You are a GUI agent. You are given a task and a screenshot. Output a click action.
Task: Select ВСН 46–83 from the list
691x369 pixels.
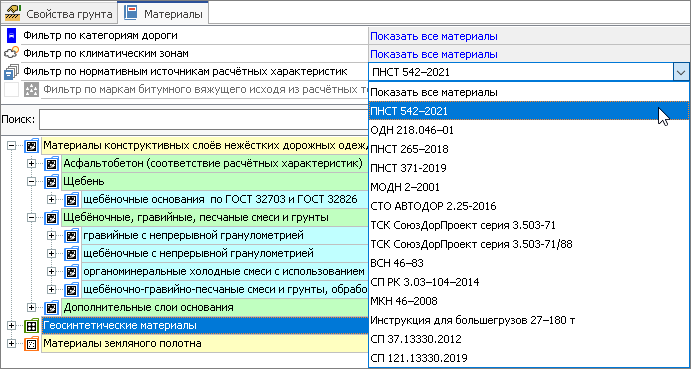[528, 263]
